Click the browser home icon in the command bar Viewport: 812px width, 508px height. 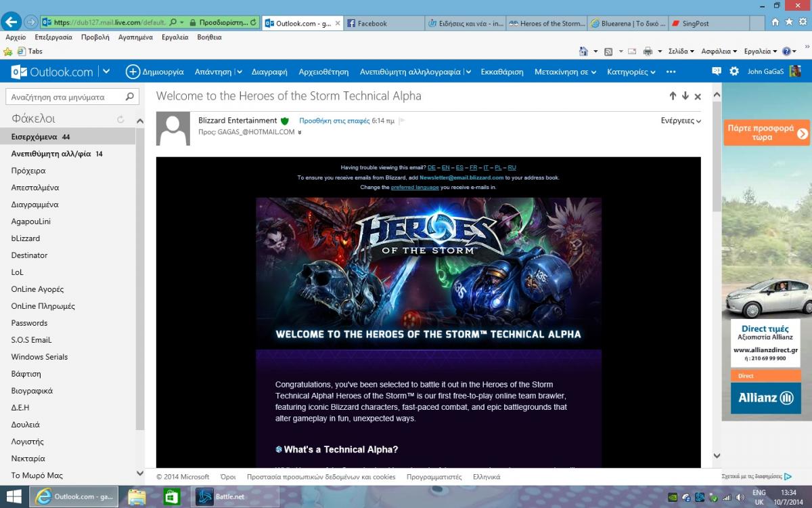tap(583, 51)
